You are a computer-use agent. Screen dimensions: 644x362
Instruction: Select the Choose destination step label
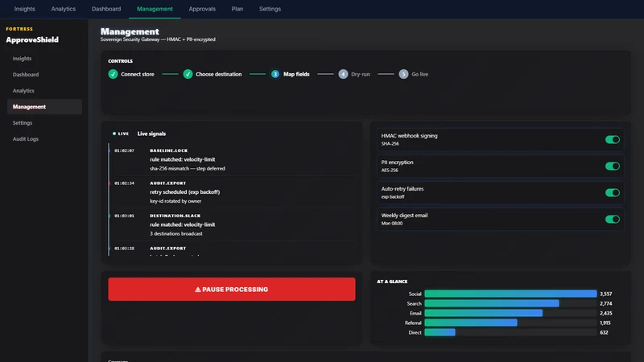point(218,74)
